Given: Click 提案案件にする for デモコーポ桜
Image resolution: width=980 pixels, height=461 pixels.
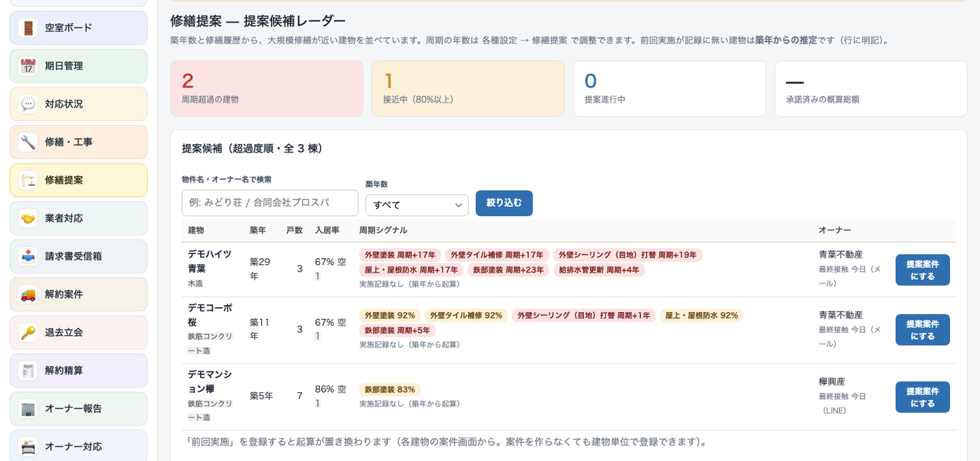Looking at the screenshot, I should pos(923,329).
